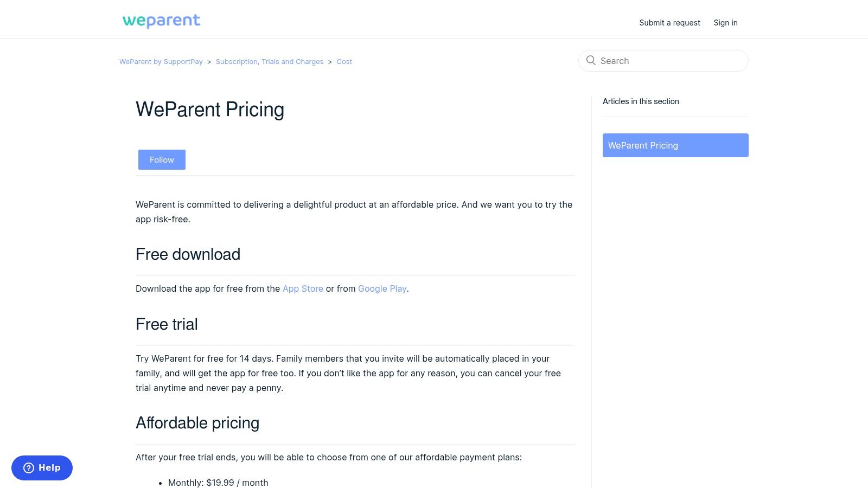Open Subscription, Trials and Charges breadcrumb

pyautogui.click(x=270, y=62)
